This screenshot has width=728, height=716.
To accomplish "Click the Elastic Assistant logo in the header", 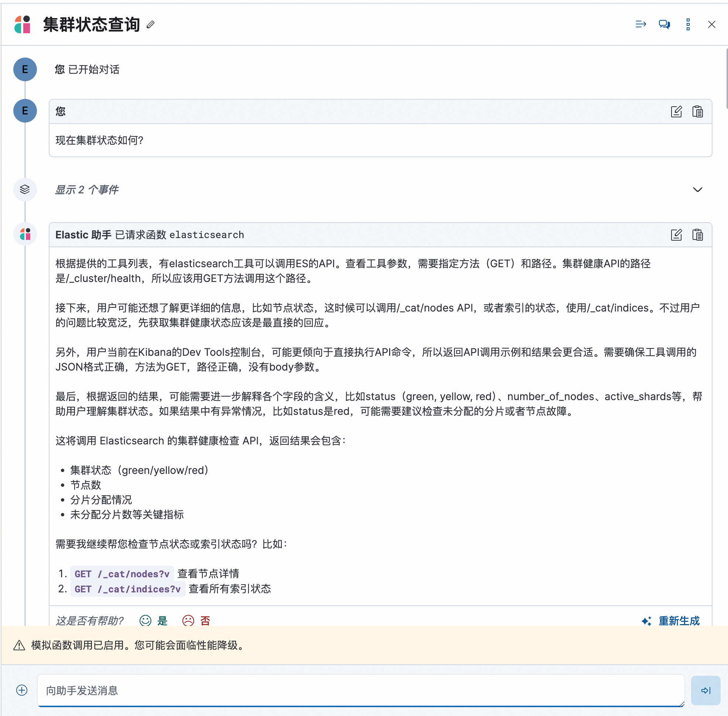I will pos(23,24).
